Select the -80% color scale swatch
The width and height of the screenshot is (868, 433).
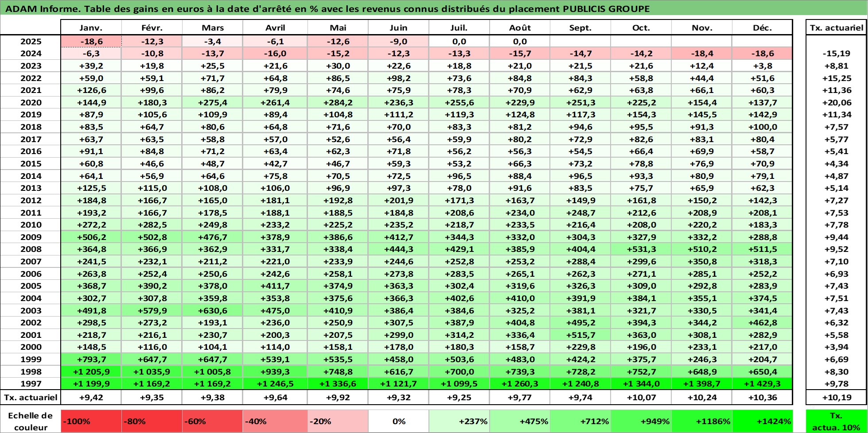pos(152,421)
